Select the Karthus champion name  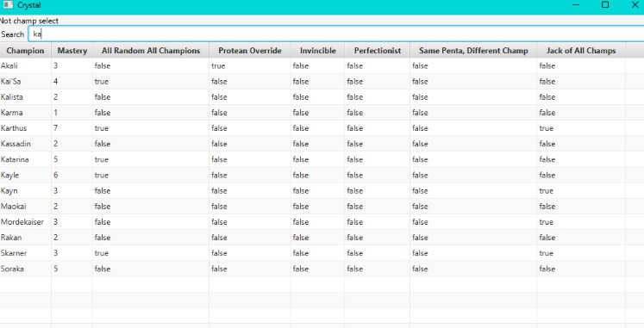pyautogui.click(x=14, y=128)
